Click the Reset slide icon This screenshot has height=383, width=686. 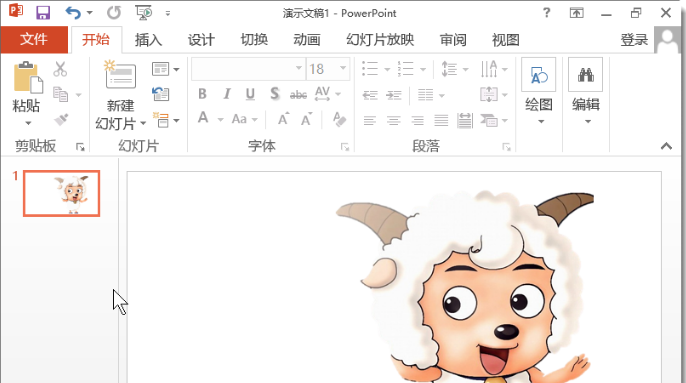tap(161, 94)
